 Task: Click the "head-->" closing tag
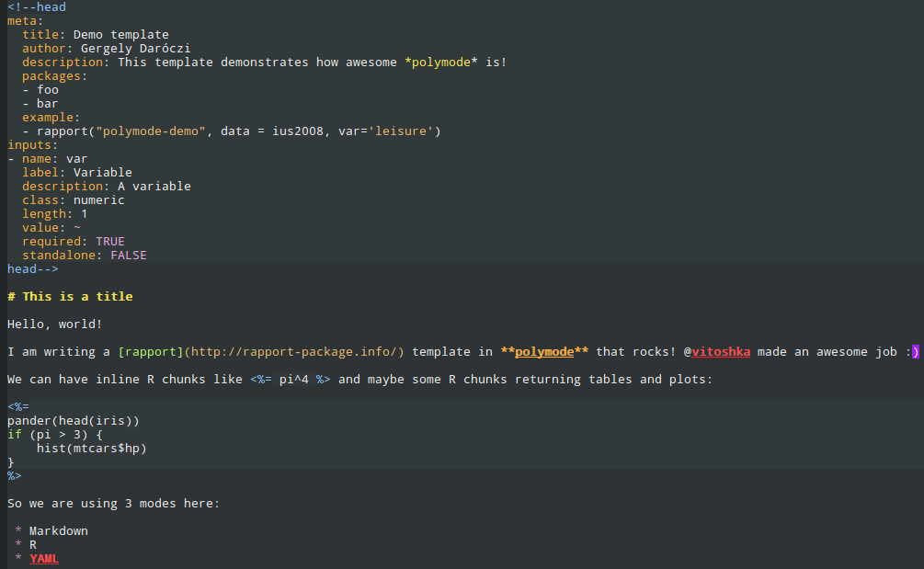(x=33, y=269)
